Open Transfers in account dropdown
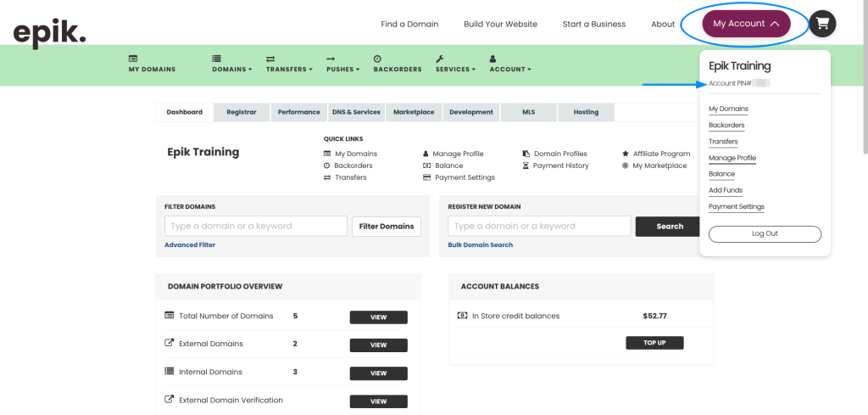This screenshot has width=868, height=415. [x=724, y=142]
